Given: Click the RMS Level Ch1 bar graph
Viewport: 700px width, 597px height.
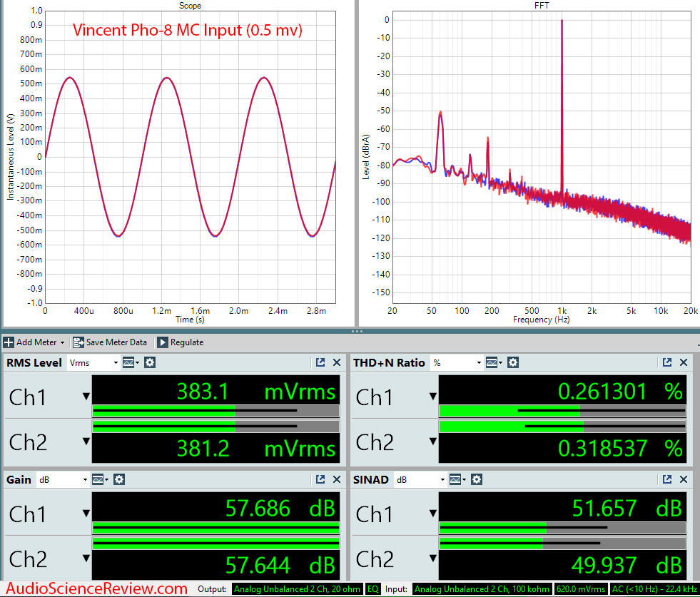Looking at the screenshot, I should [215, 411].
